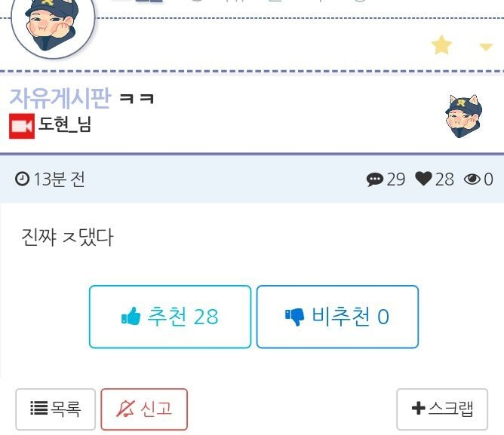Click the heart likes icon
Viewport: 504px width, 435px height.
(423, 179)
